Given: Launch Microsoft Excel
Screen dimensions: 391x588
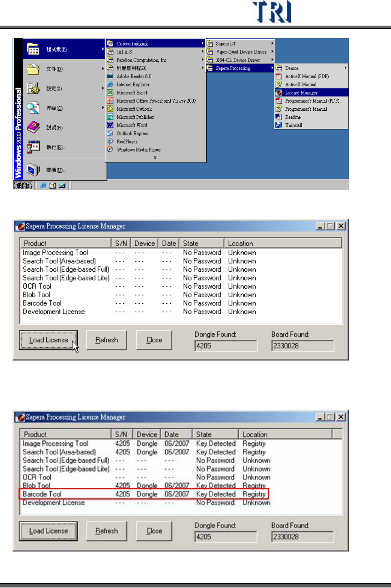Looking at the screenshot, I should click(156, 92).
